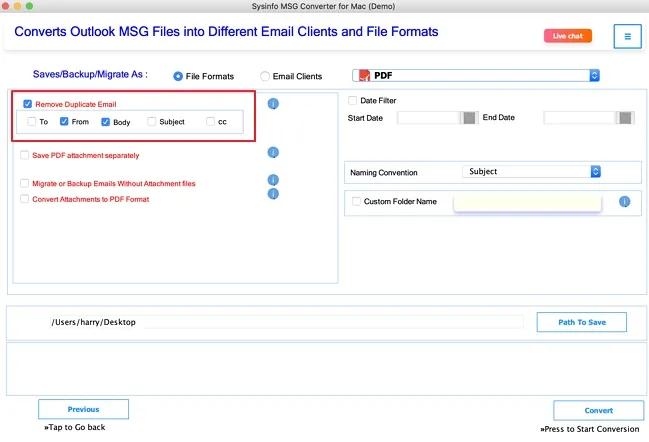Enable the Subject duplicate filter checkbox
Image resolution: width=649 pixels, height=442 pixels.
[151, 122]
